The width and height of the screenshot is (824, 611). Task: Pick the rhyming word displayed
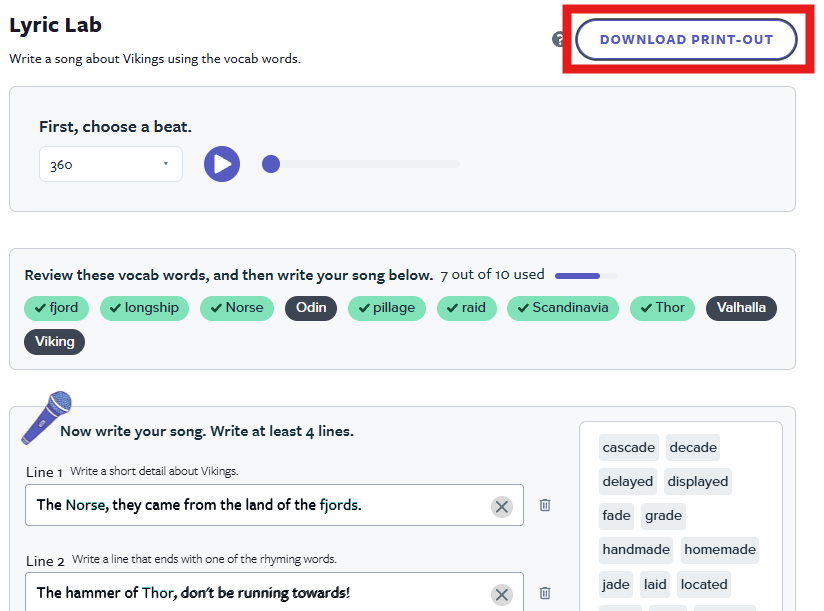(x=698, y=482)
